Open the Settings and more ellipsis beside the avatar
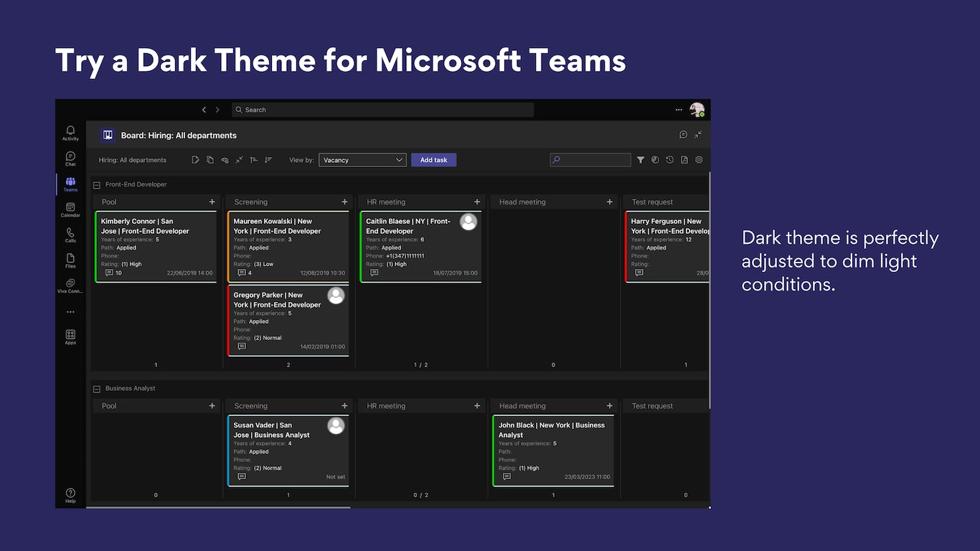The height and width of the screenshot is (551, 980). click(679, 110)
